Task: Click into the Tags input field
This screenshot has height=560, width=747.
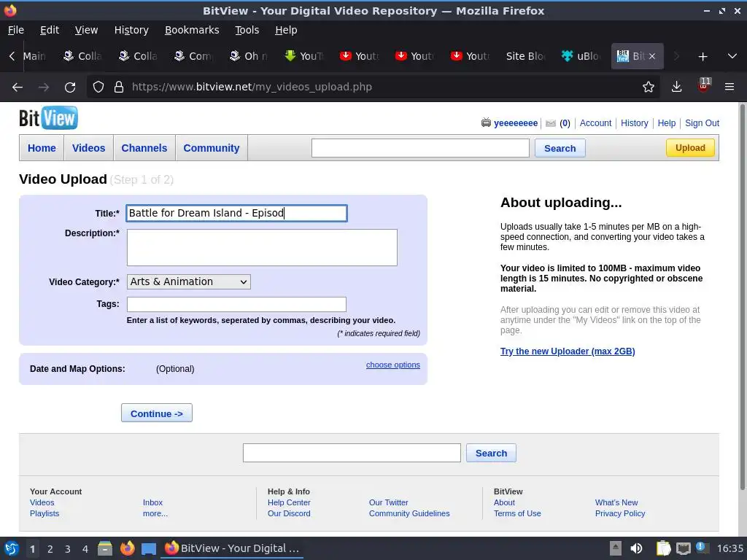Action: click(237, 304)
